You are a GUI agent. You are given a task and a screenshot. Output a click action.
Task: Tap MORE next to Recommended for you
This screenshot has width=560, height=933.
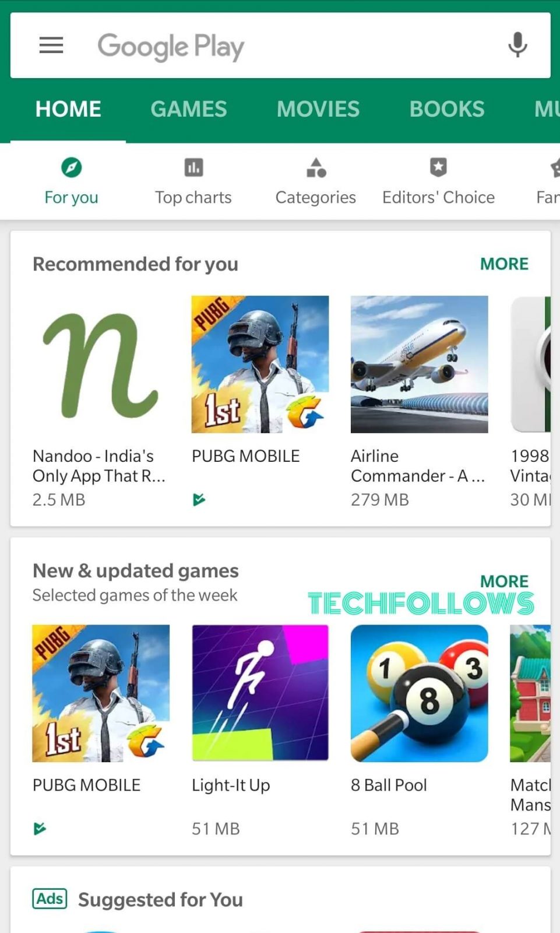[x=504, y=264]
